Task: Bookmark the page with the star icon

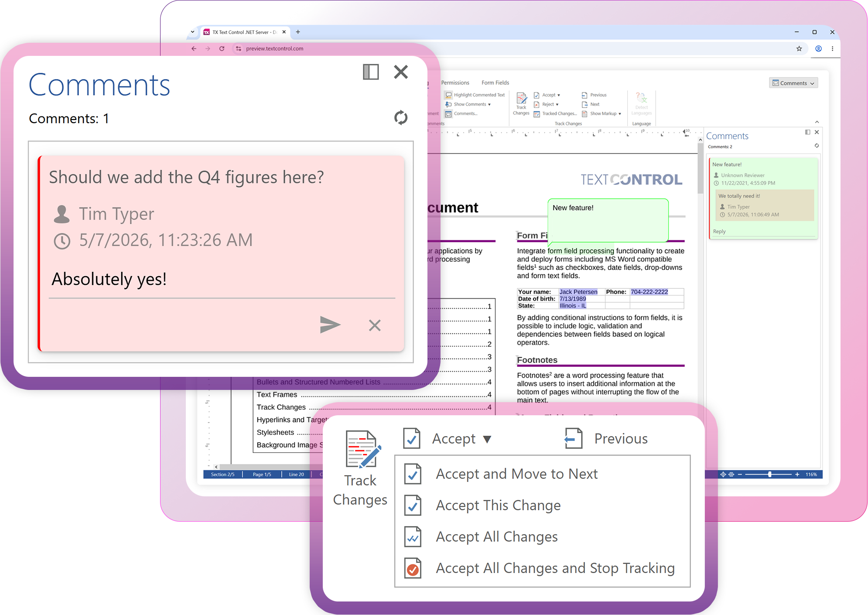Action: [x=799, y=49]
